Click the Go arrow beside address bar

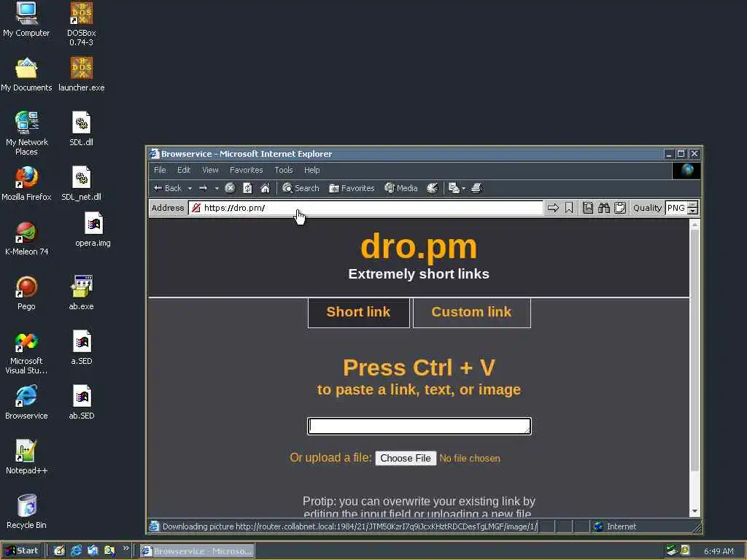[x=553, y=208]
